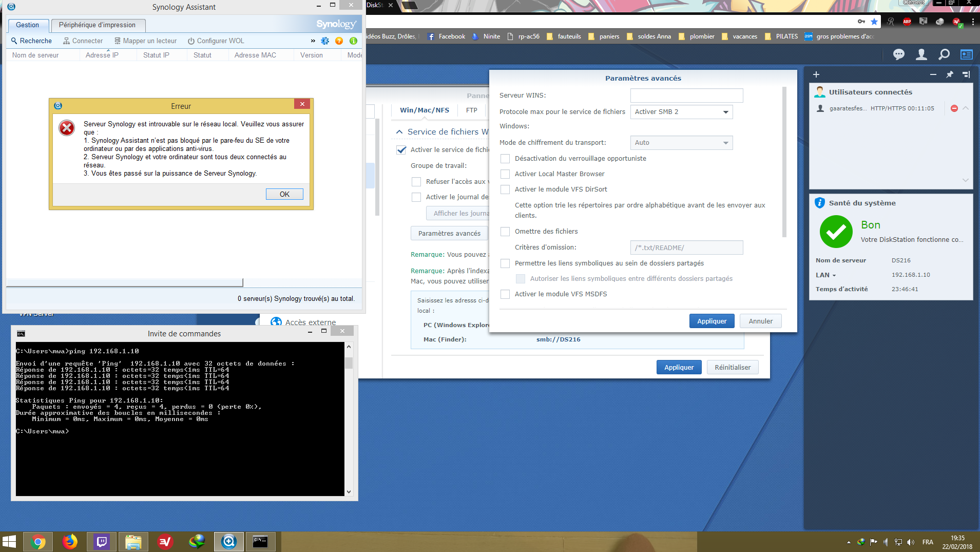Screen dimensions: 980x552
Task: Toggle DSM widgets panel icon
Action: (967, 54)
